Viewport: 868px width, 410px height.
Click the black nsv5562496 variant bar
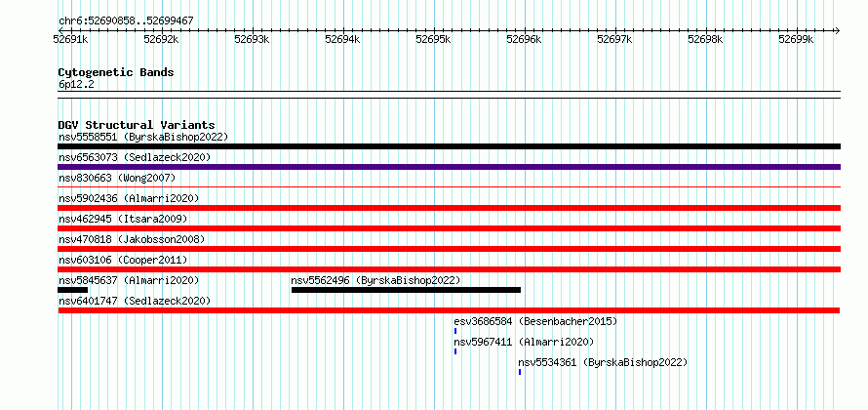coord(406,290)
